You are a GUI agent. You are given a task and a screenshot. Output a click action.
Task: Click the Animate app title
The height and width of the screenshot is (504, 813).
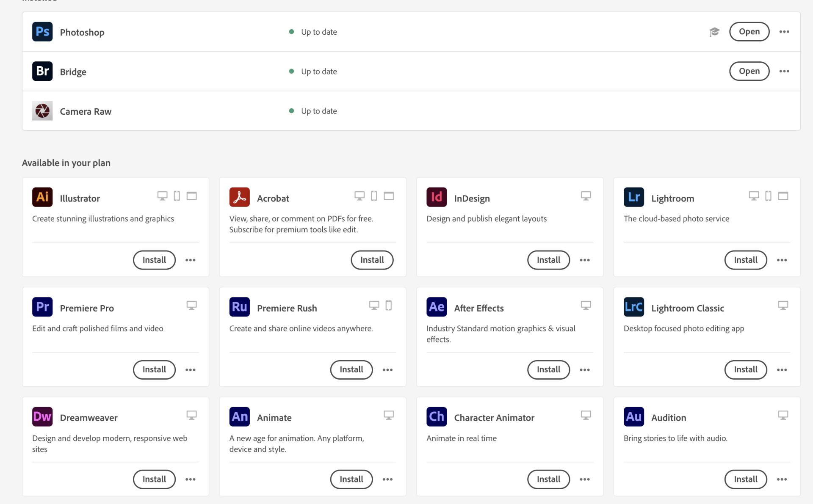[274, 418]
